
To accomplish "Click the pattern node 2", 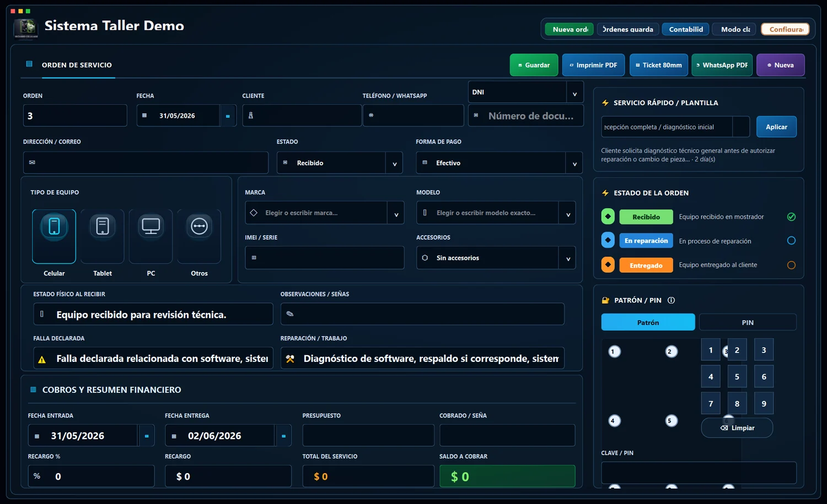I will (672, 351).
